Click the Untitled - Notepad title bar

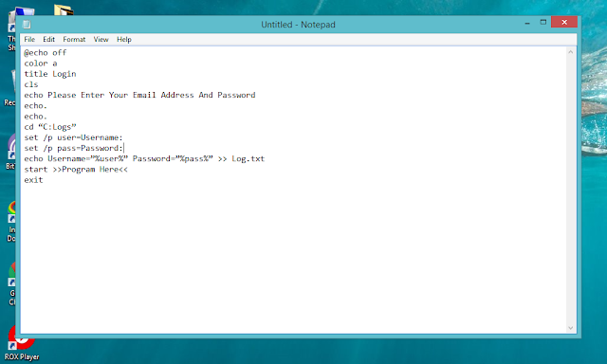pyautogui.click(x=298, y=25)
